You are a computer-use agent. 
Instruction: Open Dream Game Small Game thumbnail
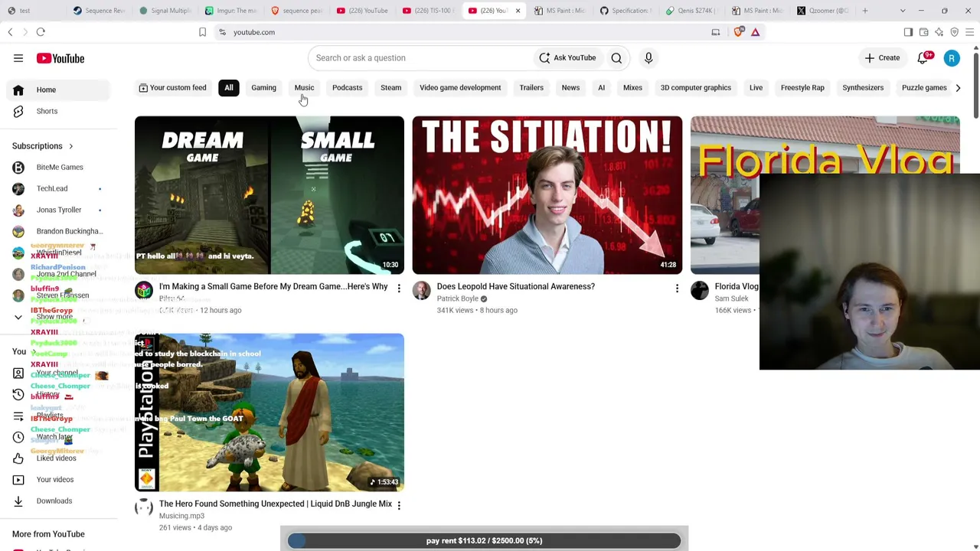point(269,195)
